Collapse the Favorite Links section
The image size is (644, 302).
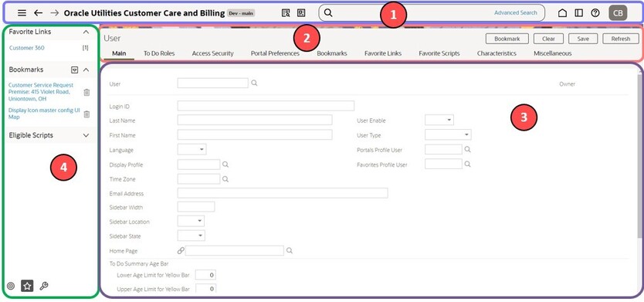pyautogui.click(x=86, y=32)
